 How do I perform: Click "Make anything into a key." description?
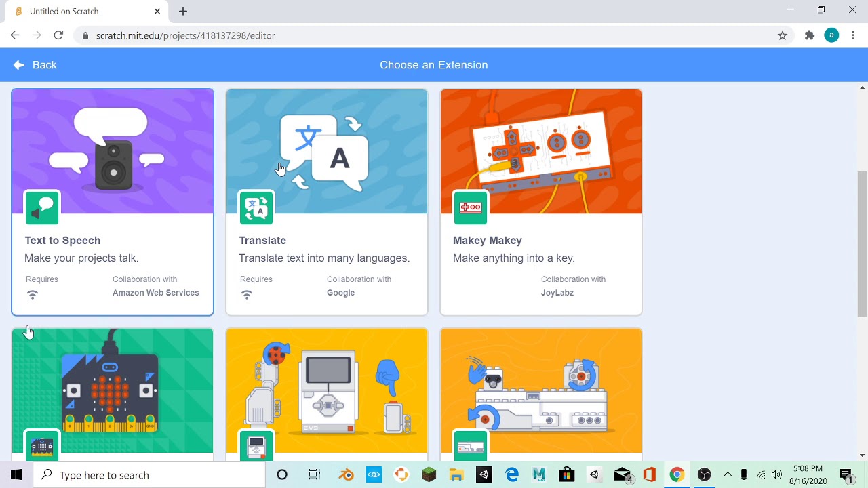click(513, 258)
